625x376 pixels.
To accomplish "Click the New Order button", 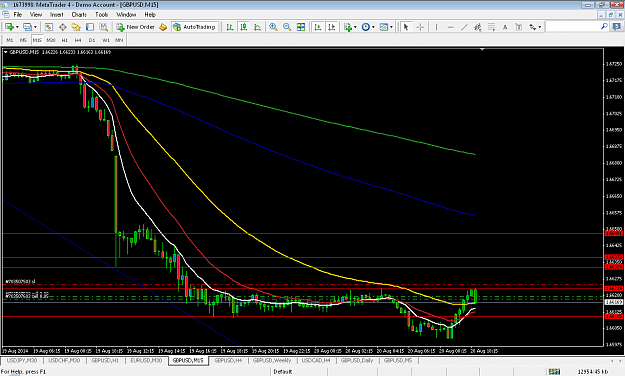I will click(x=136, y=27).
